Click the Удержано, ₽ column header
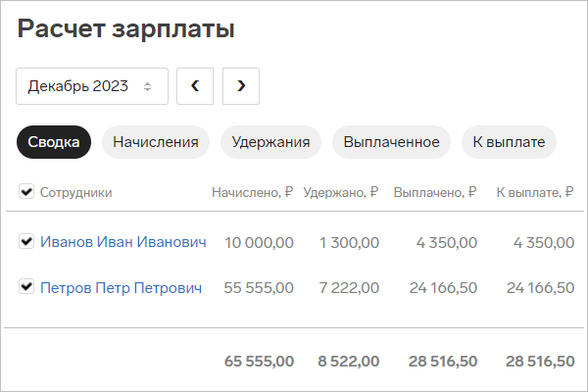Image resolution: width=588 pixels, height=392 pixels. (341, 192)
